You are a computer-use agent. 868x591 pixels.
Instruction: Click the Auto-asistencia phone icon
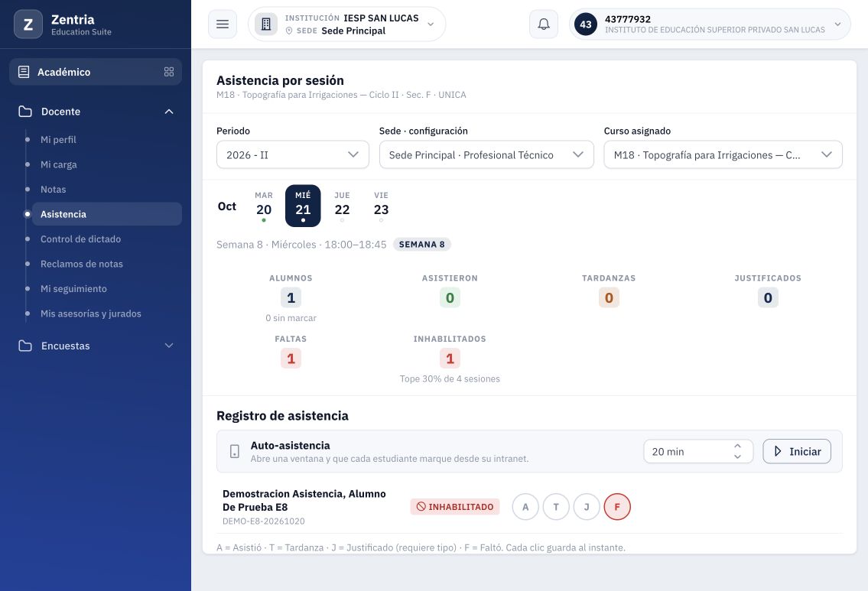[235, 452]
